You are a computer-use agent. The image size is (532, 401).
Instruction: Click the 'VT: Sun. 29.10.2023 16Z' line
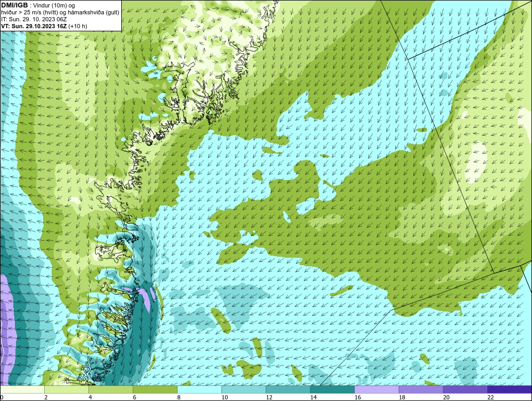tap(34, 26)
